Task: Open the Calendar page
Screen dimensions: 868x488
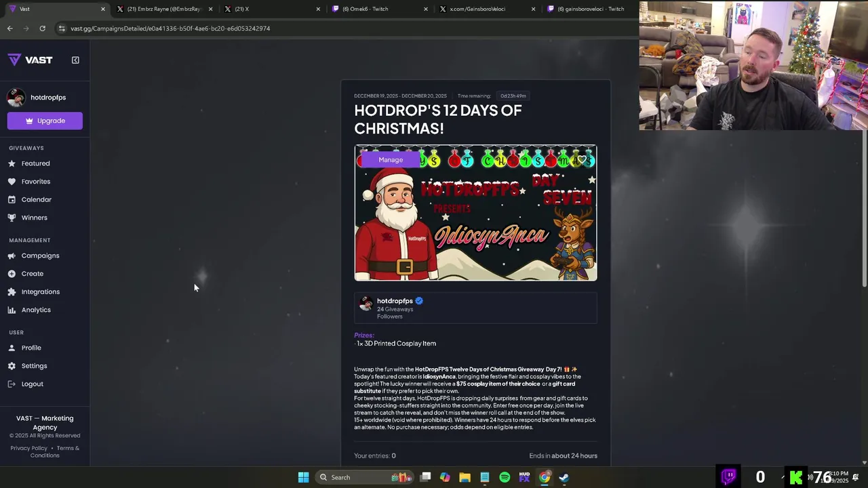Action: coord(37,199)
